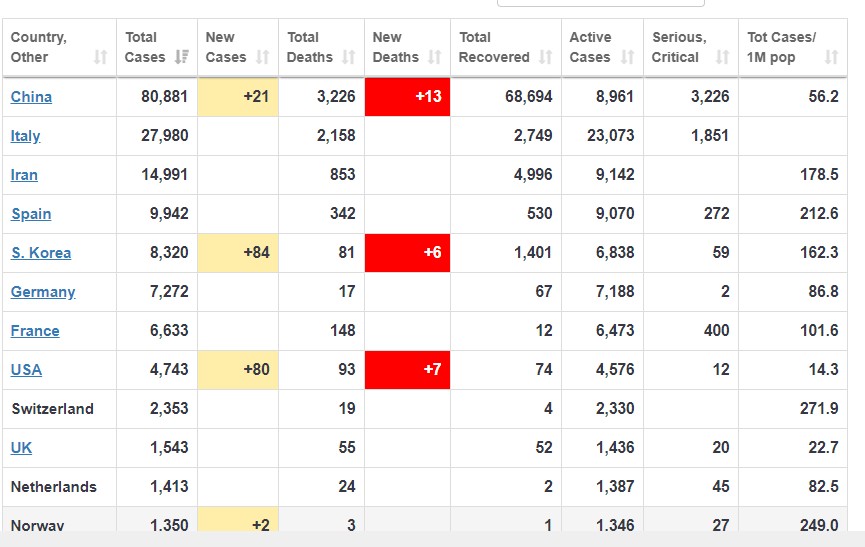Click the New Deaths column header text

coord(396,47)
